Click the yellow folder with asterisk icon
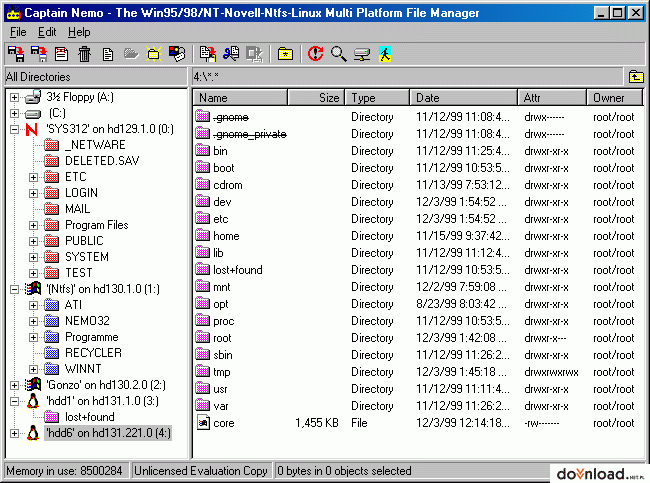Viewport: 650px width, 483px height. (x=285, y=54)
